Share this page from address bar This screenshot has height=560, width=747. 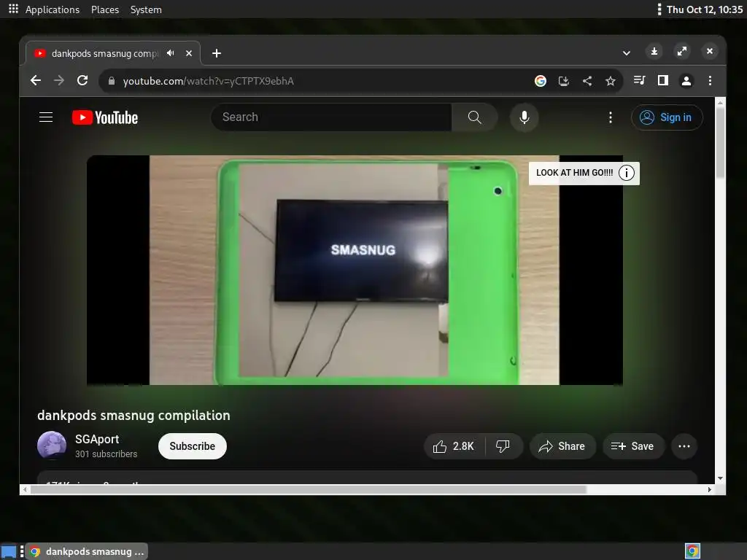tap(587, 81)
